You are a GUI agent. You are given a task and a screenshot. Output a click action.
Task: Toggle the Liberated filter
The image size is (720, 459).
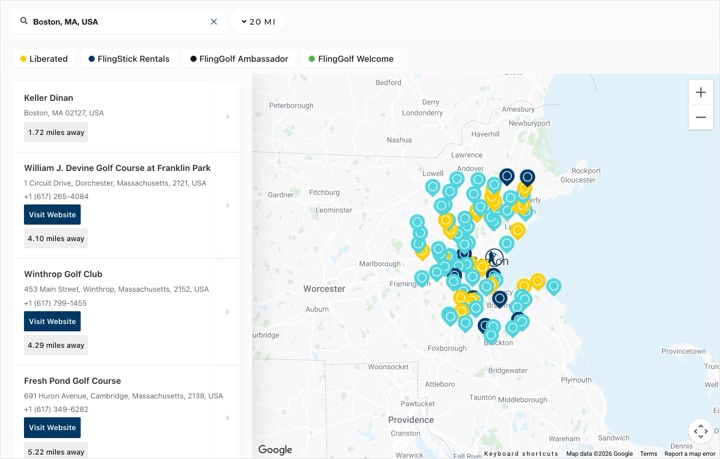pos(44,59)
